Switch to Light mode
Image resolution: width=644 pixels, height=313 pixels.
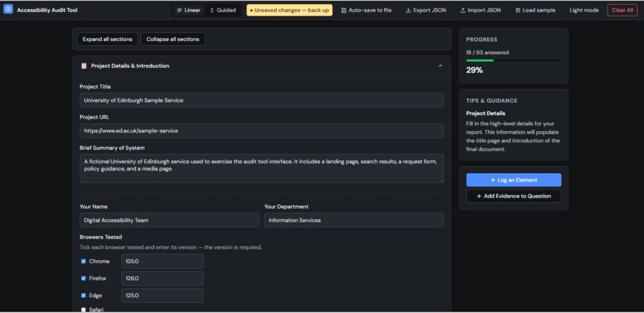[584, 10]
